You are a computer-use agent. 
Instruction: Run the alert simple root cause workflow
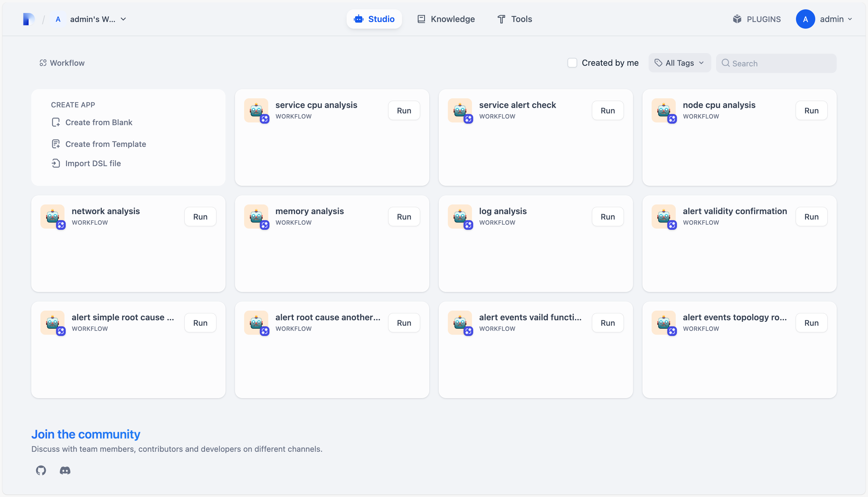pos(200,323)
